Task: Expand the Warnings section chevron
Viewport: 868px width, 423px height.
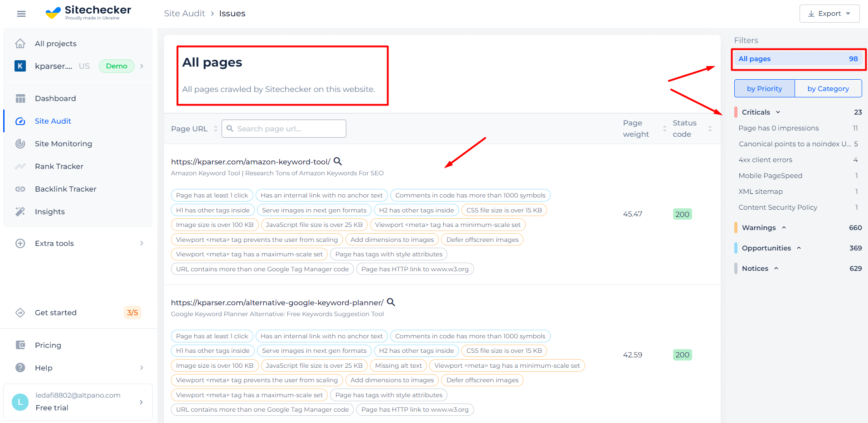Action: 784,227
